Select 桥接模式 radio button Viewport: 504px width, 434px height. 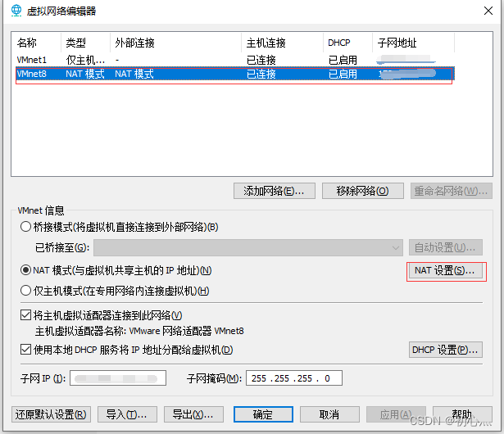(25, 227)
